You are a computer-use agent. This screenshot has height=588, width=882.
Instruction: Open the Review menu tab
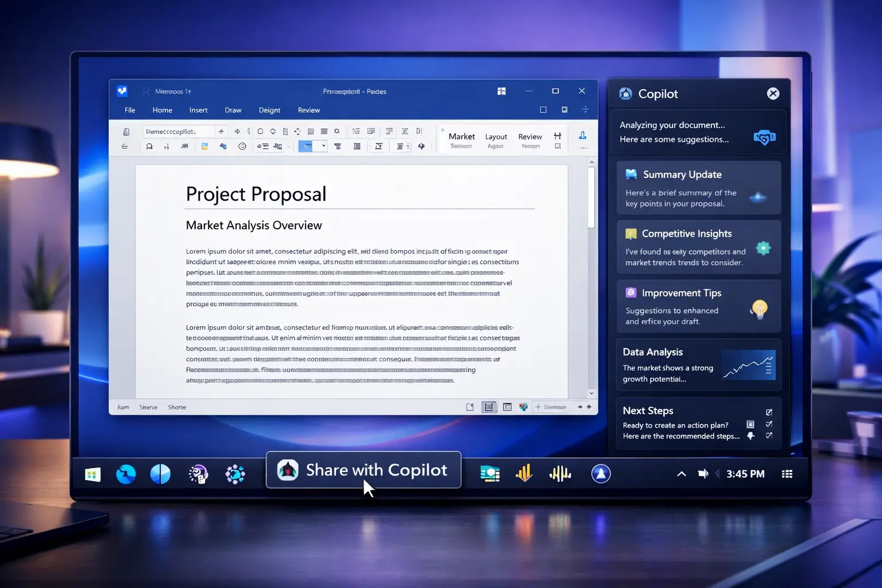(x=308, y=110)
